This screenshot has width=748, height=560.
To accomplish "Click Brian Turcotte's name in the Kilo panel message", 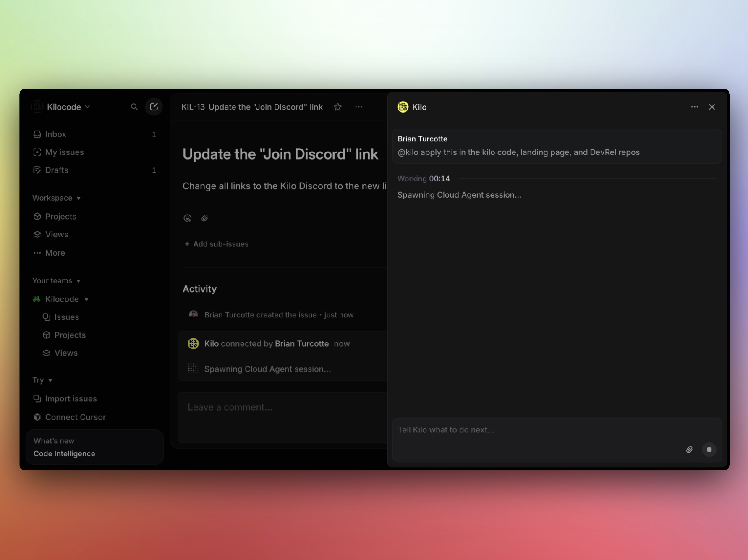I will click(422, 139).
